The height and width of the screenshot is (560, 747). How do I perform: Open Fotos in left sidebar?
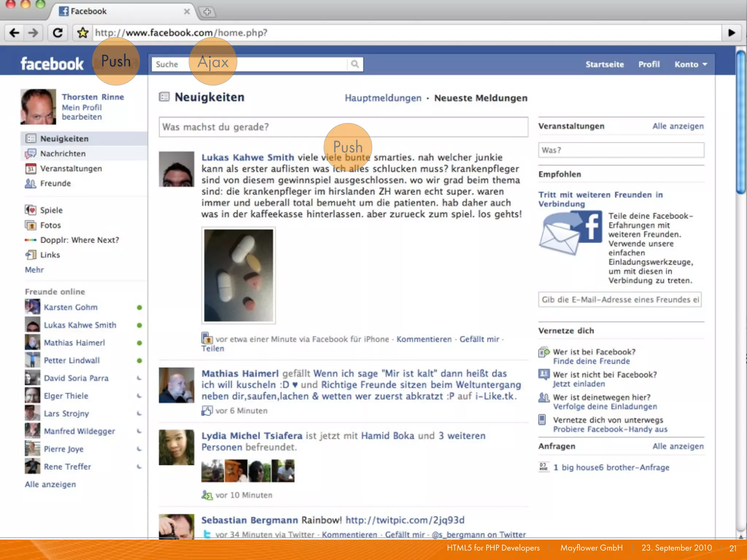point(50,225)
